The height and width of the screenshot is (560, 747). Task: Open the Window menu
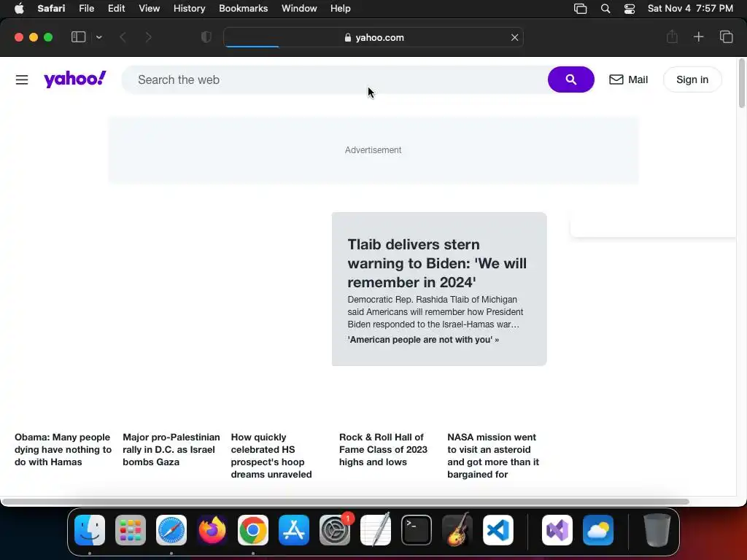[x=299, y=8]
